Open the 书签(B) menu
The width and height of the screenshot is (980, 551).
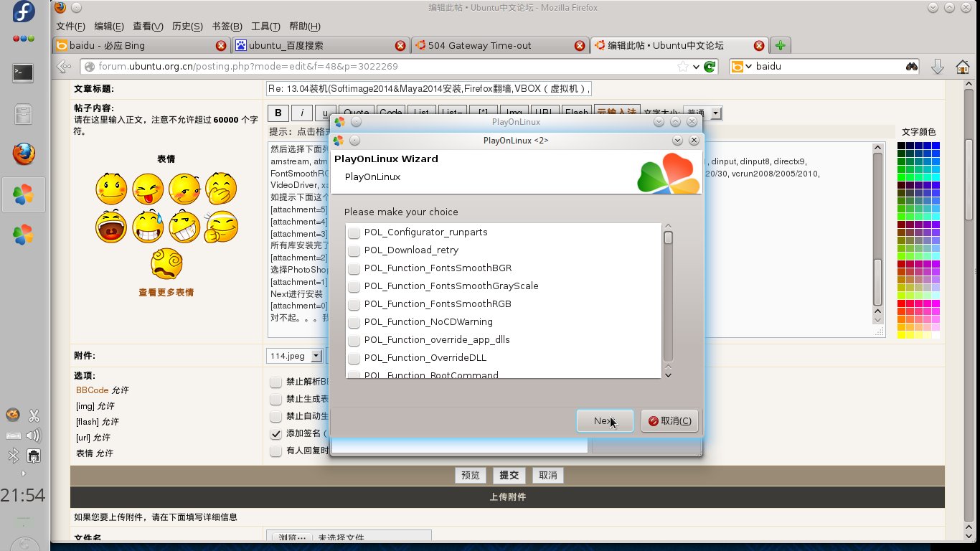(x=227, y=27)
